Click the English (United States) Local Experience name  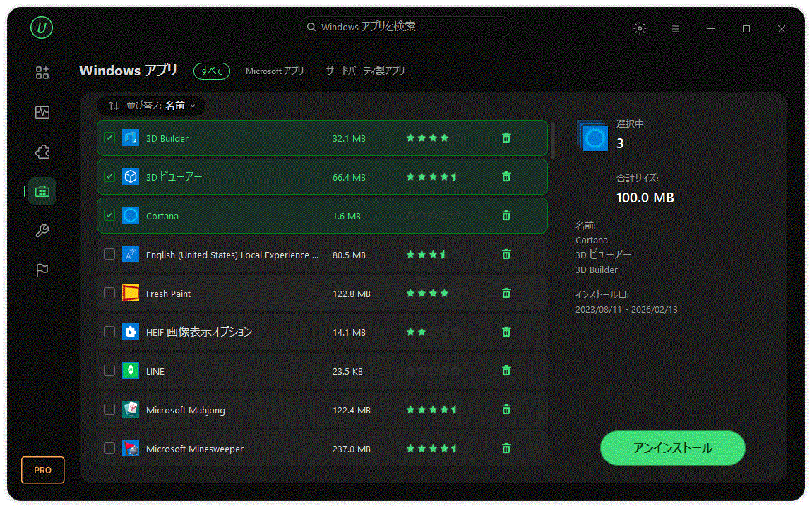(232, 255)
